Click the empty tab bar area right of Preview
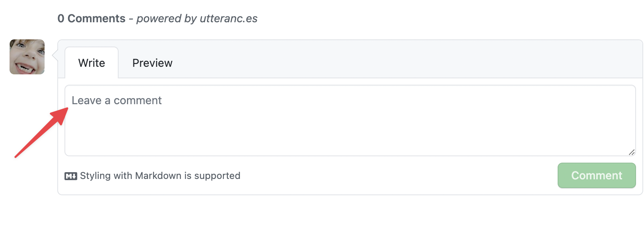The image size is (644, 237). point(398,63)
